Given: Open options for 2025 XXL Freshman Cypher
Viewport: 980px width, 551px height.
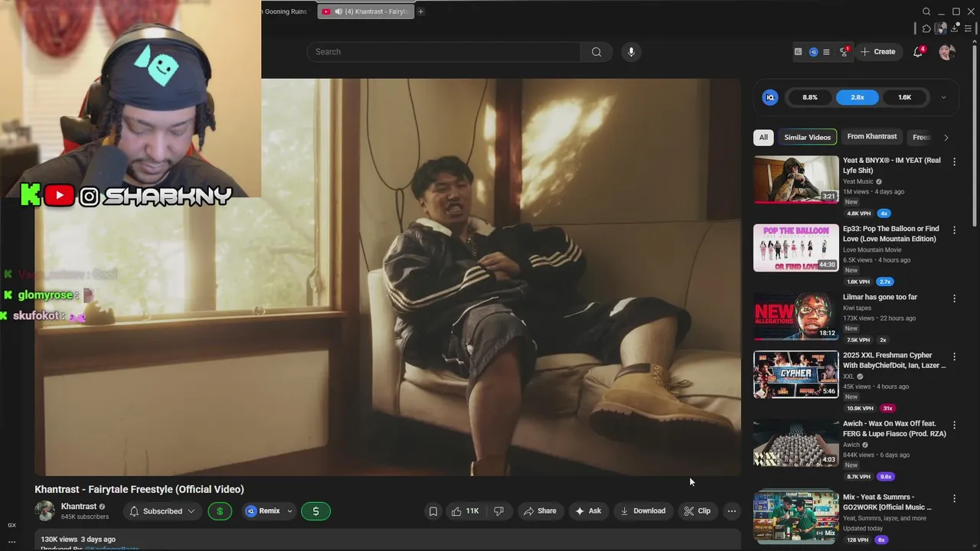Looking at the screenshot, I should coord(954,357).
